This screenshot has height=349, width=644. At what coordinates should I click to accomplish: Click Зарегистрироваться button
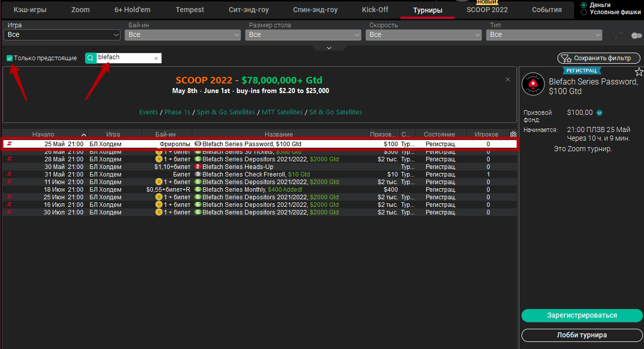tap(582, 315)
